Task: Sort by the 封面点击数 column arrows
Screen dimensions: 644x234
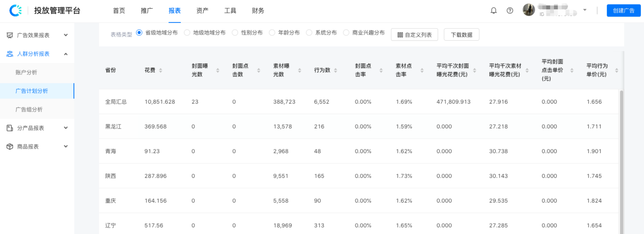Action: (x=259, y=70)
